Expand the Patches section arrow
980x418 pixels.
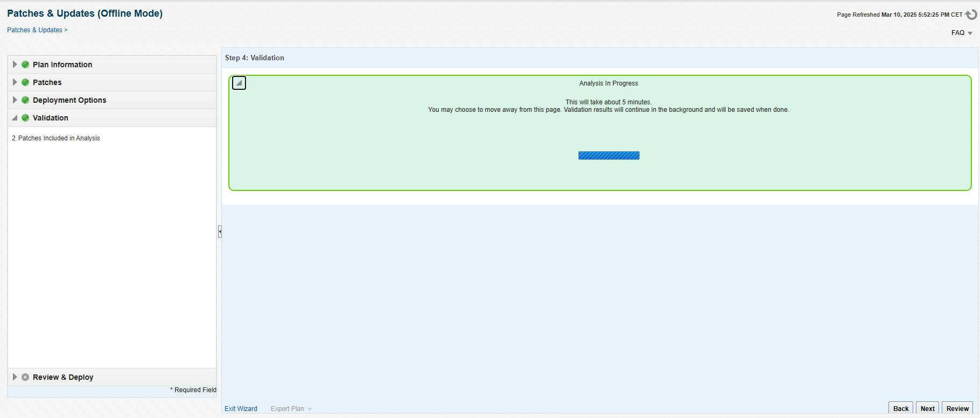15,82
